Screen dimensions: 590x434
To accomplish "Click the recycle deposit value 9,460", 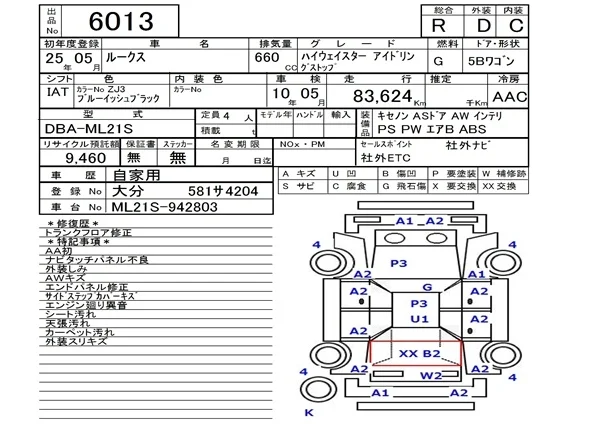I will [x=85, y=158].
